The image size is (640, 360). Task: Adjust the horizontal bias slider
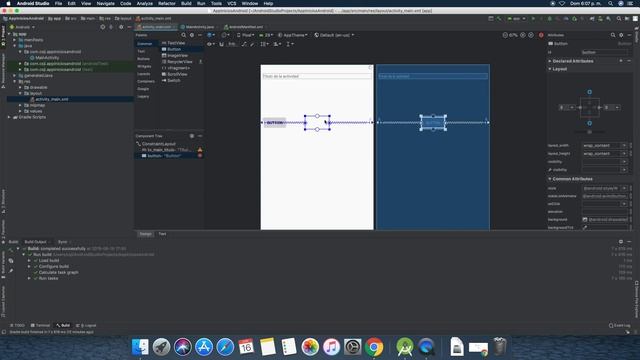pos(589,132)
